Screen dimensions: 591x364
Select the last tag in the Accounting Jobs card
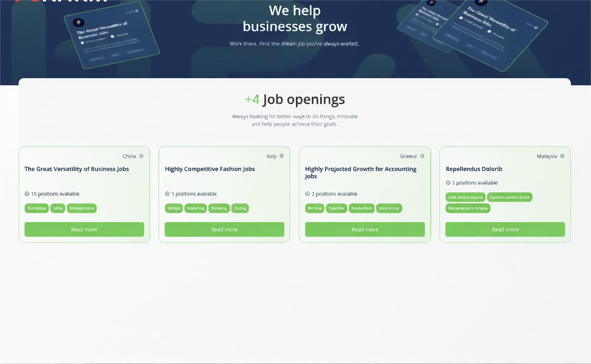click(389, 208)
